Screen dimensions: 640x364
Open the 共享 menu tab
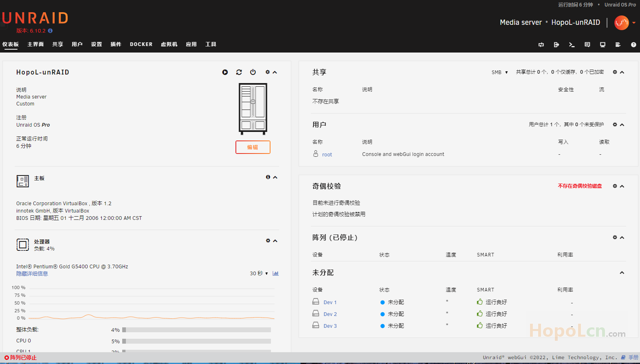tap(57, 44)
